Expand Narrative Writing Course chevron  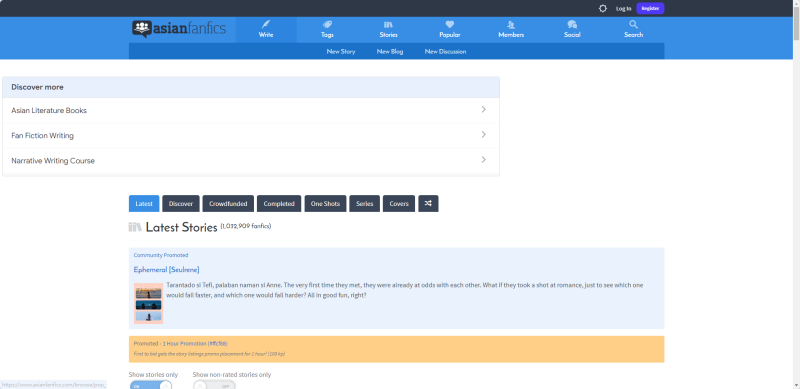coord(484,159)
